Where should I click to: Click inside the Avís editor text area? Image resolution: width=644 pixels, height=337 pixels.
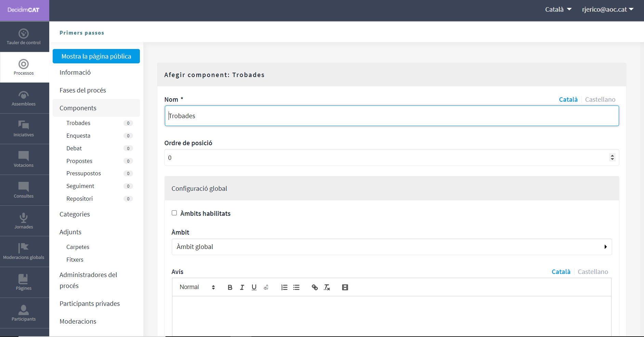coord(392,316)
